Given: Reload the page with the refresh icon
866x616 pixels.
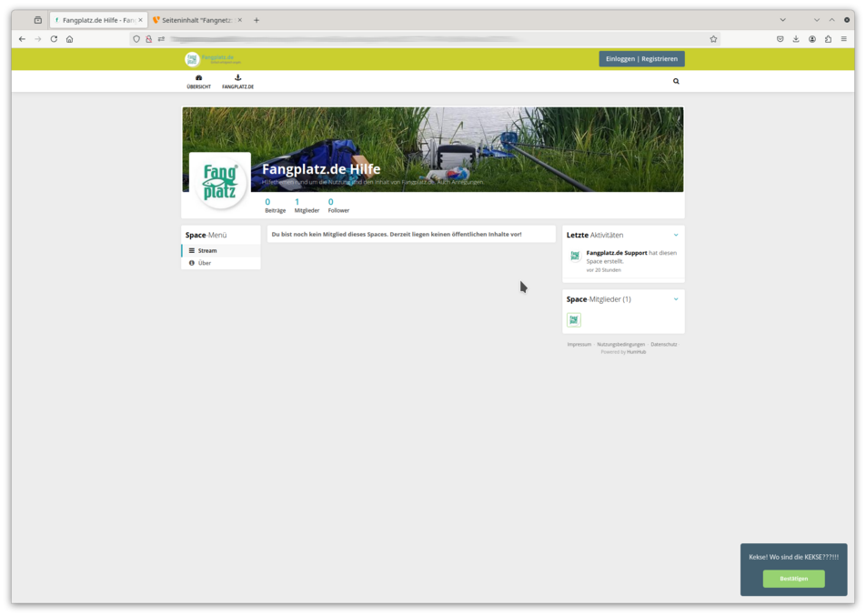Looking at the screenshot, I should click(x=54, y=39).
